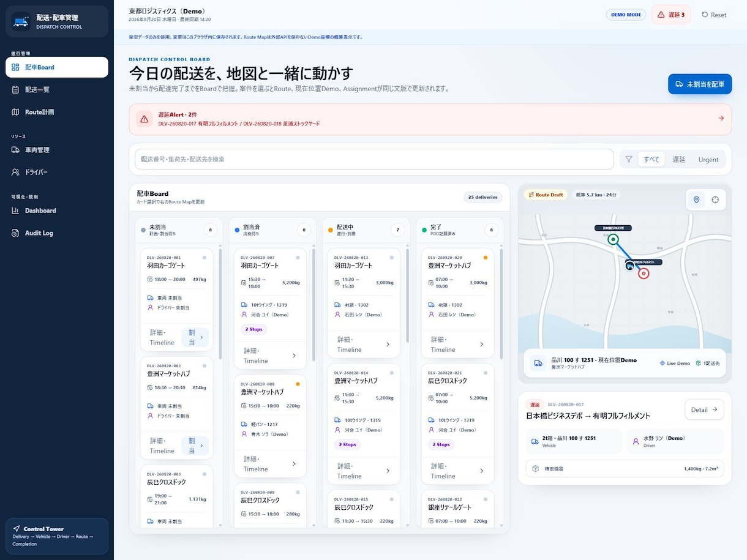Focus the 配送番号 search field
This screenshot has width=747, height=560.
pos(374,159)
